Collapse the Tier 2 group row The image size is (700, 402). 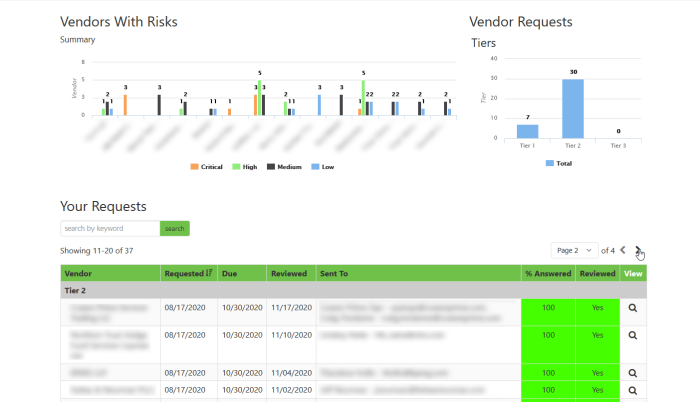click(354, 290)
